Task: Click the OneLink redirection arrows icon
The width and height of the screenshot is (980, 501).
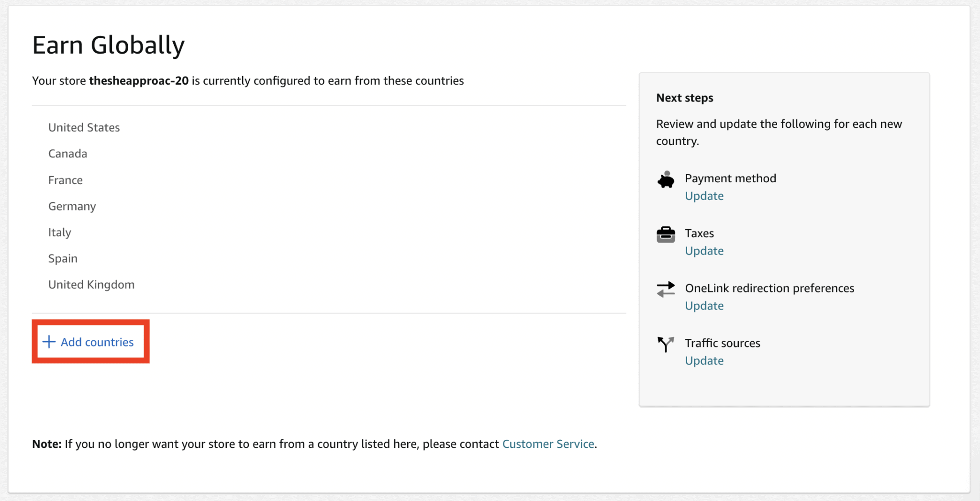Action: pos(665,289)
